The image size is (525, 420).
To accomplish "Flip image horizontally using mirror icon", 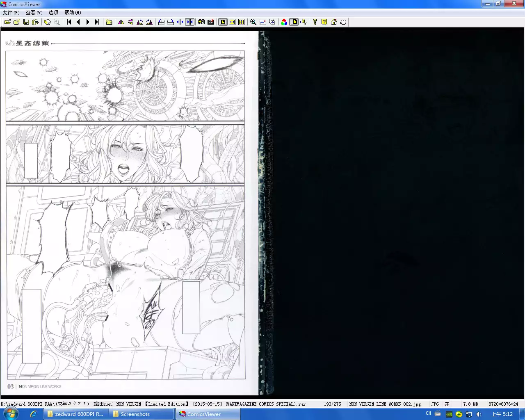I will 121,22.
